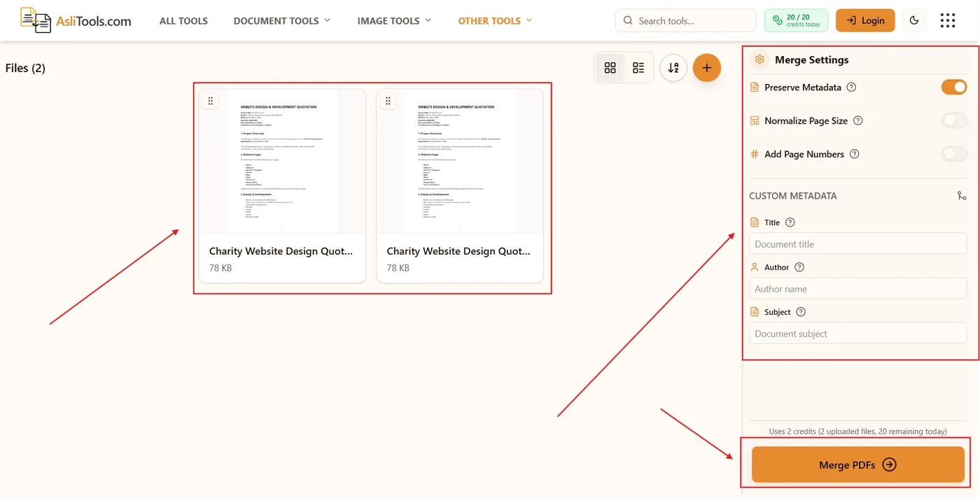Focus the Search tools field
Image resolution: width=980 pixels, height=498 pixels.
(x=686, y=20)
